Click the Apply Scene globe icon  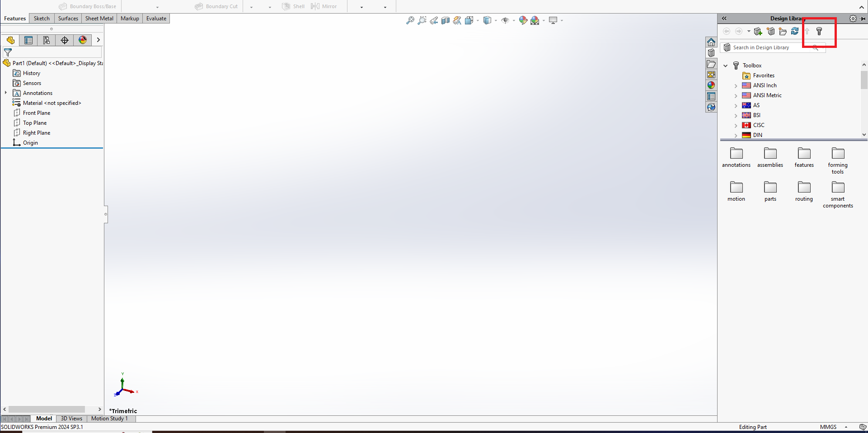(x=536, y=20)
